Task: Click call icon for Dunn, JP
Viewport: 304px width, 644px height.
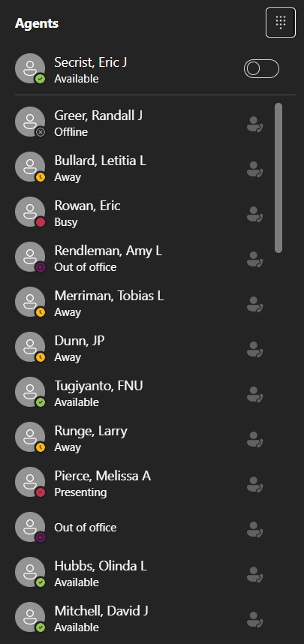Action: point(254,349)
